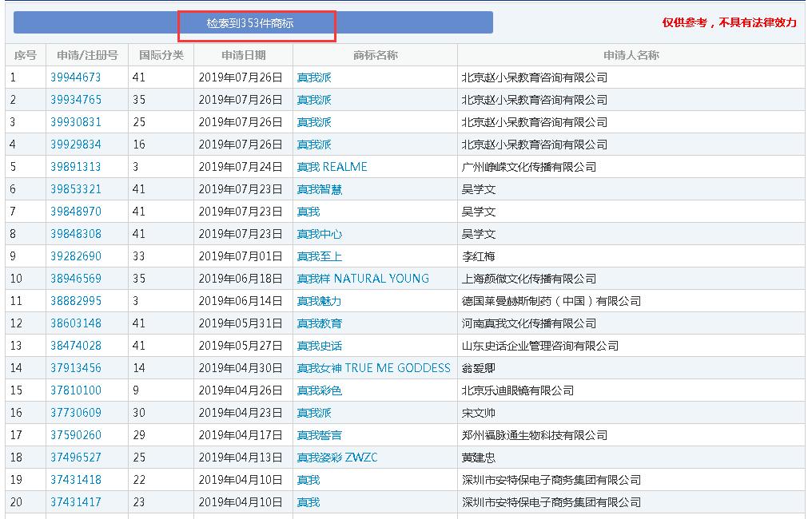Open the 真我誓言 trademark link
Viewport: 812px width, 519px height.
click(x=320, y=435)
